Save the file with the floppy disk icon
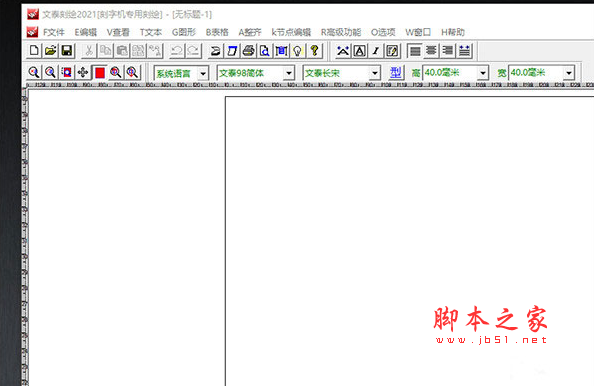Viewport: 594px width, 386px height. point(67,50)
